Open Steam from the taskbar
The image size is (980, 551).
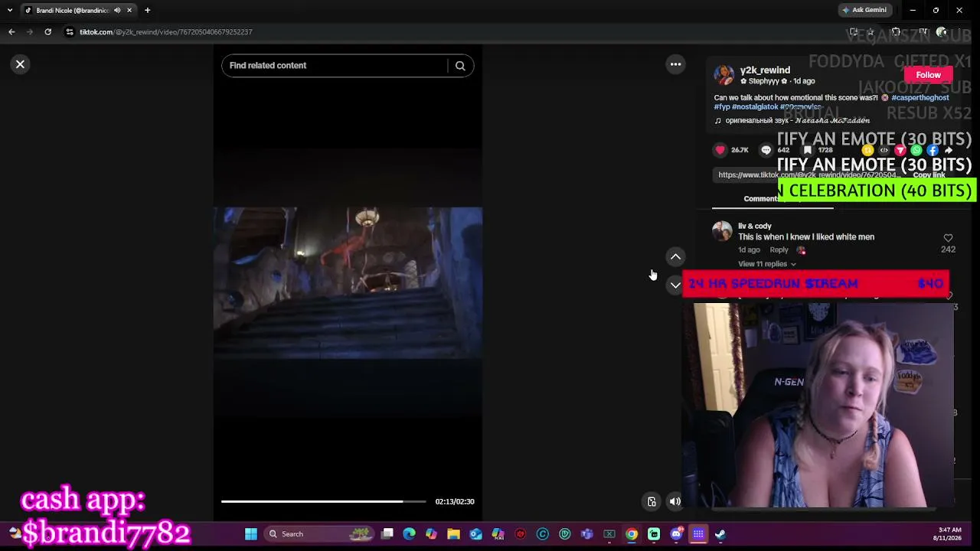click(x=720, y=534)
